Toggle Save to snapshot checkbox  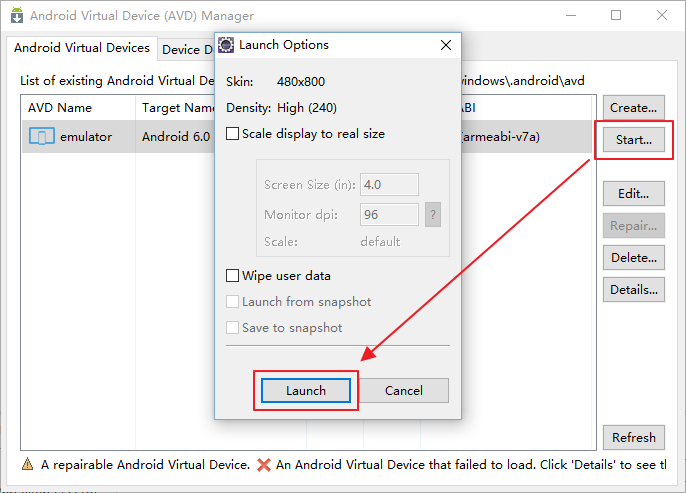tap(232, 328)
